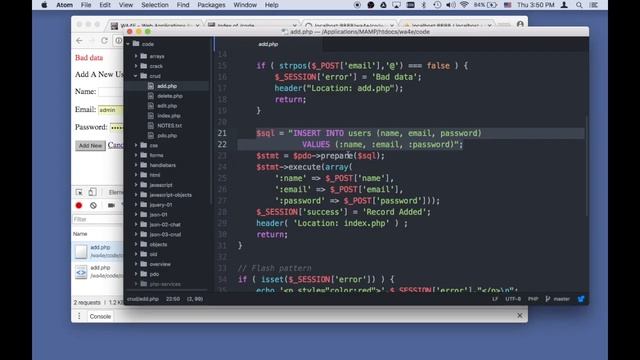Screen dimensions: 640x360
Task: Open the Find menu
Action: point(183,5)
